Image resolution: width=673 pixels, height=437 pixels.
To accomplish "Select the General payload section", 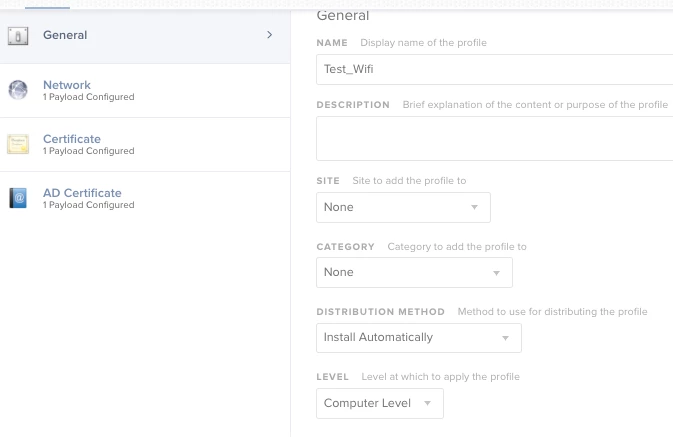I will [x=145, y=36].
